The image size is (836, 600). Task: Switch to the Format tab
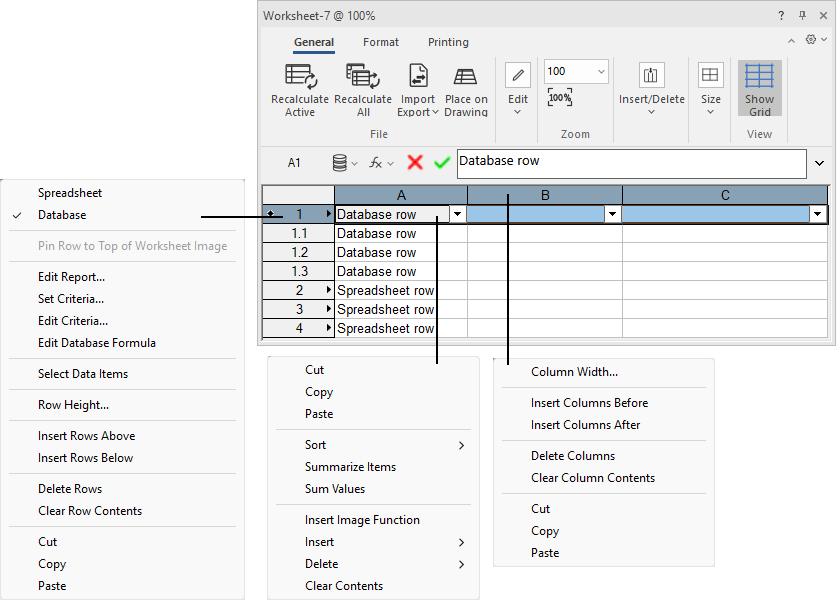[381, 42]
